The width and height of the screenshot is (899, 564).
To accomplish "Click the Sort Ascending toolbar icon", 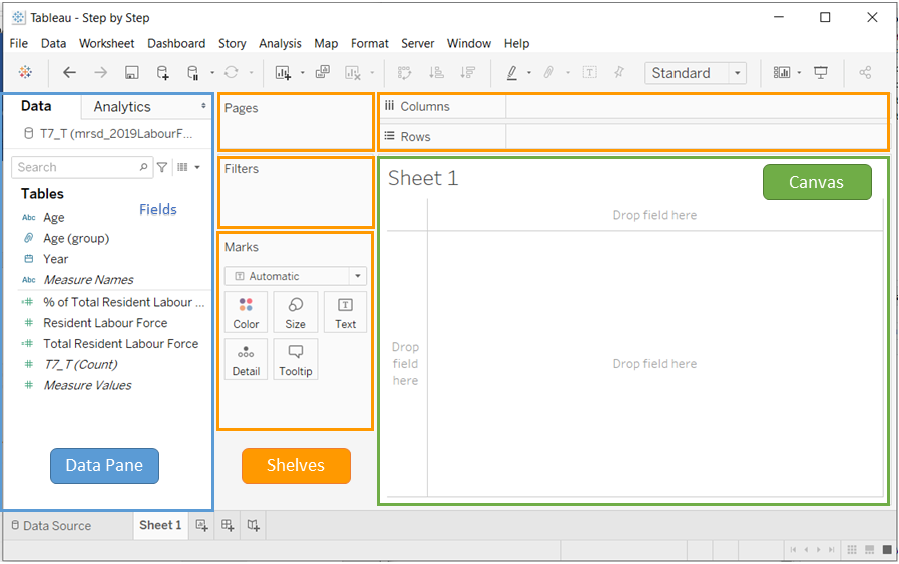I will (436, 72).
